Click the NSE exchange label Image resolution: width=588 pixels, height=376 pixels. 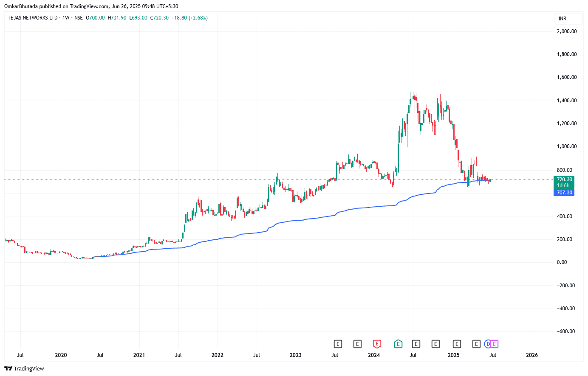(x=79, y=18)
